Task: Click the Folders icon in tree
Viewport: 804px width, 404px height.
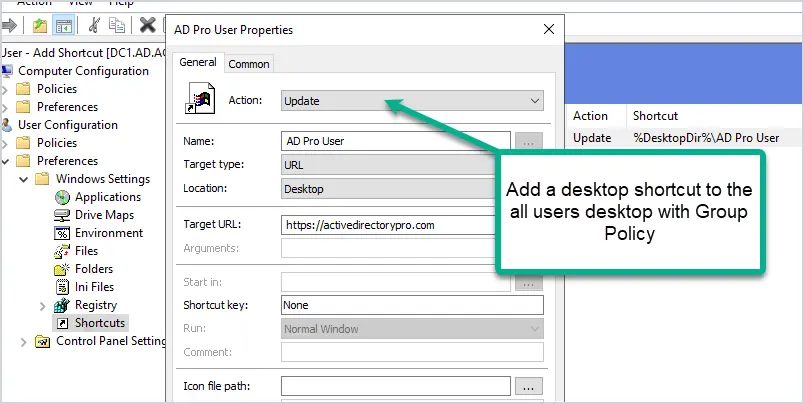Action: point(62,269)
